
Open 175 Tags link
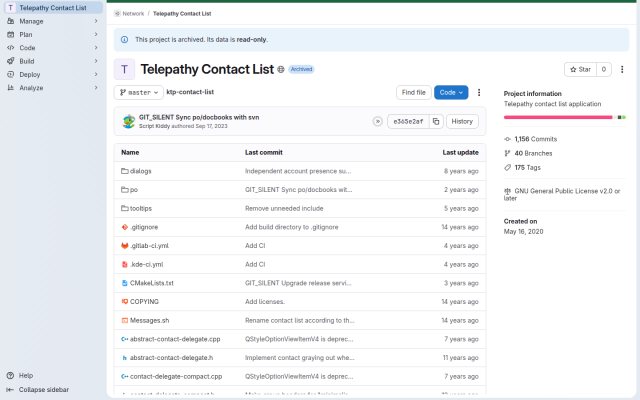pos(527,168)
